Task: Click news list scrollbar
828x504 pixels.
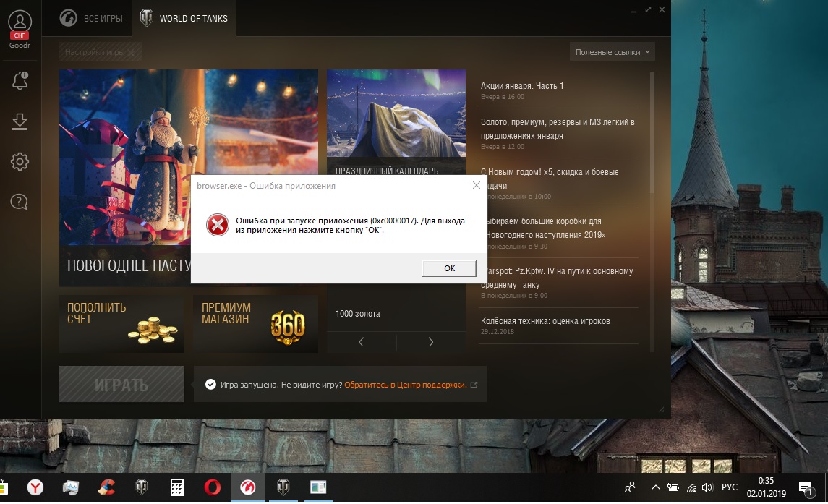Action: [652, 132]
